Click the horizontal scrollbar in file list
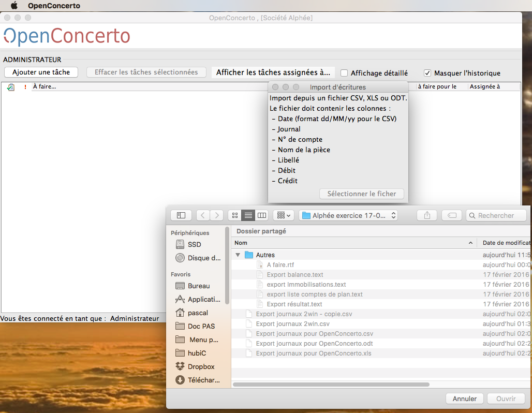This screenshot has height=413, width=532. (331, 385)
